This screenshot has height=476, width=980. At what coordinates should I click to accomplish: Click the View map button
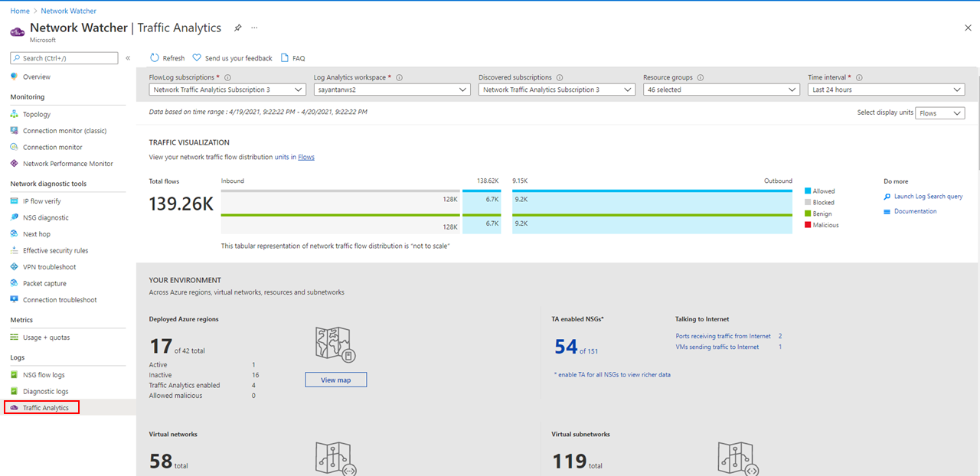tap(335, 380)
